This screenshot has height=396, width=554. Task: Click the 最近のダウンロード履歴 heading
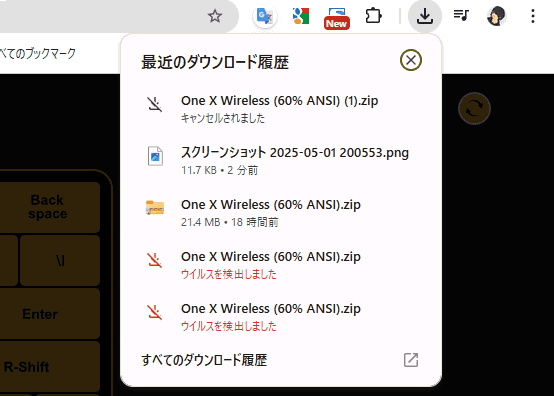tap(215, 63)
